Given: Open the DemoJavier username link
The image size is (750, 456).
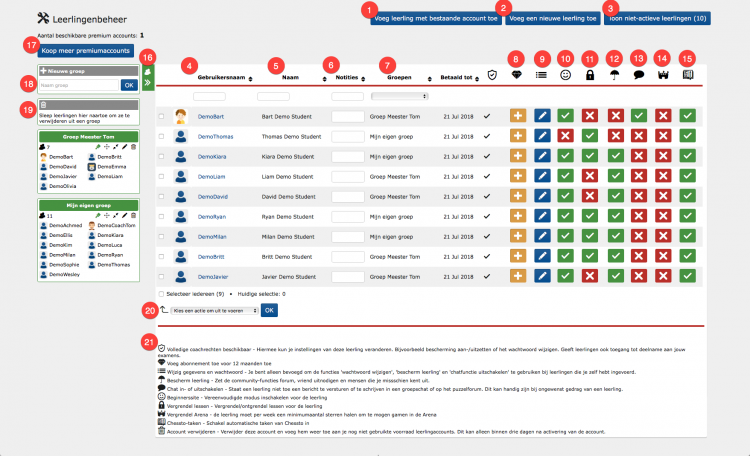Looking at the screenshot, I should click(x=213, y=277).
